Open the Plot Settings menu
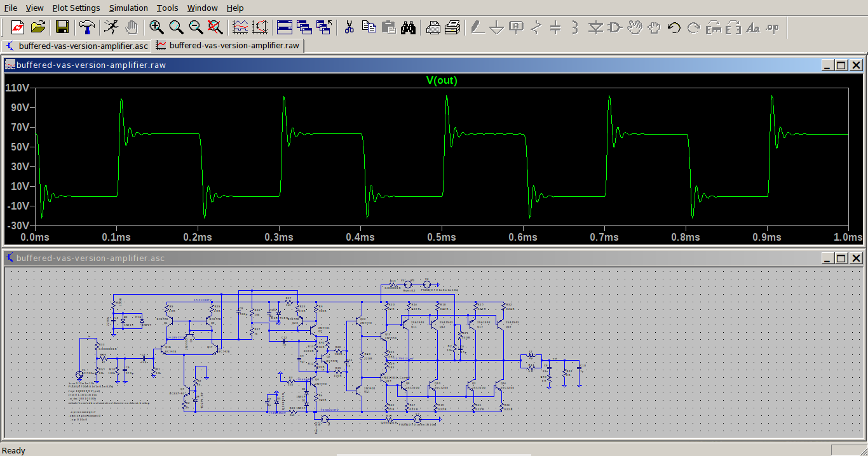Screen dimensions: 868x456 [x=76, y=8]
